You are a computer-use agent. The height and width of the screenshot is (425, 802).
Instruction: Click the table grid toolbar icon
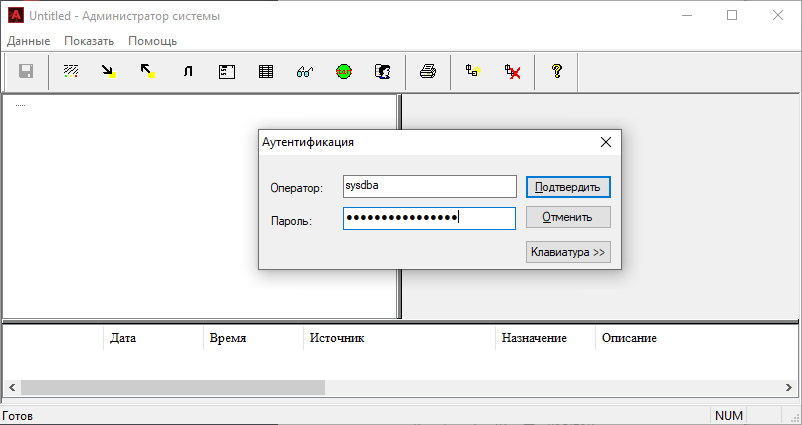266,72
